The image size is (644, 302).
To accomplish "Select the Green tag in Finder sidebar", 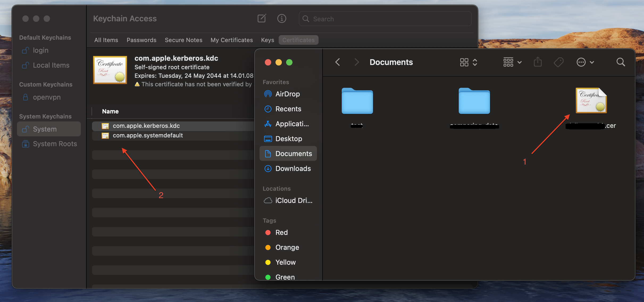I will 288,277.
